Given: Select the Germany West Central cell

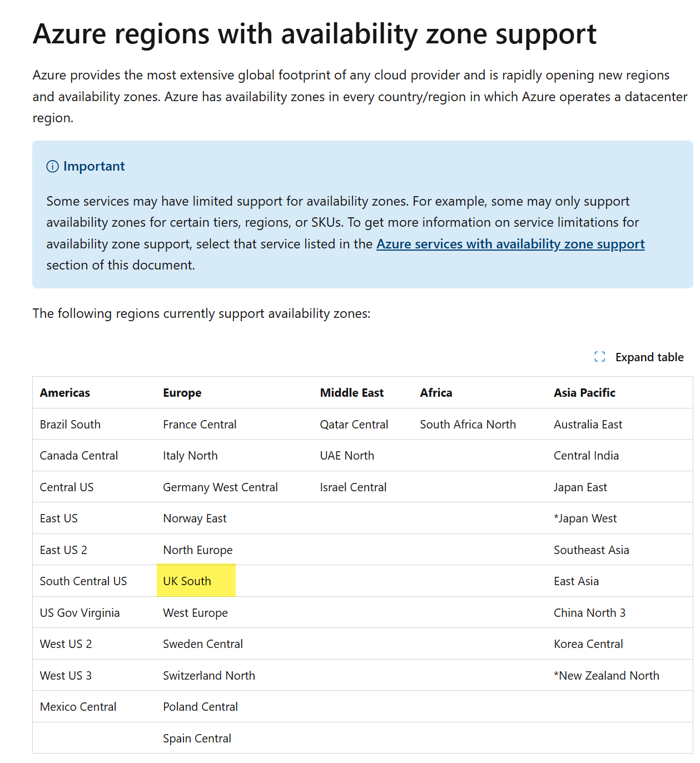Looking at the screenshot, I should (x=220, y=487).
